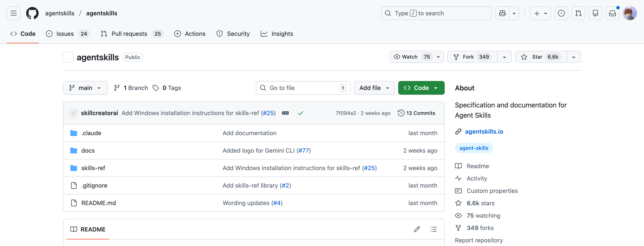Open the hamburger navigation menu
Screen dimensions: 644x246
13,13
